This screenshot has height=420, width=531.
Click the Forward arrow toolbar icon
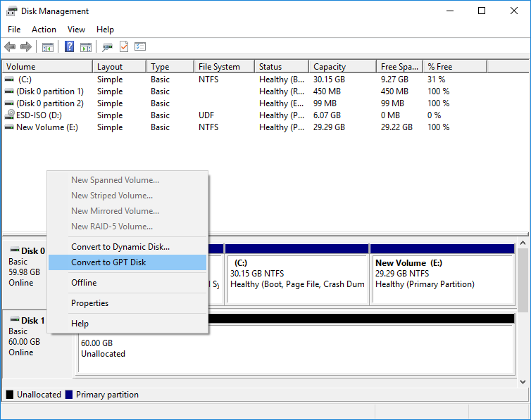(26, 46)
